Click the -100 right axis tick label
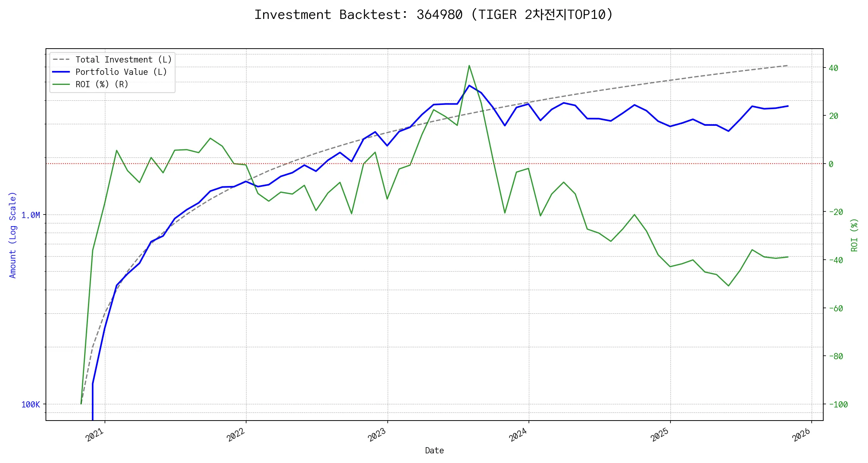 point(838,405)
